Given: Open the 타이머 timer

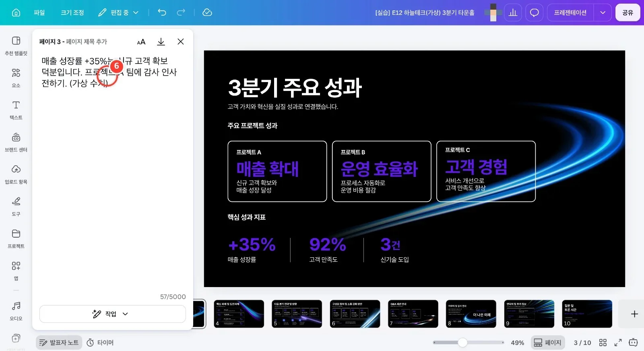Looking at the screenshot, I should tap(100, 343).
